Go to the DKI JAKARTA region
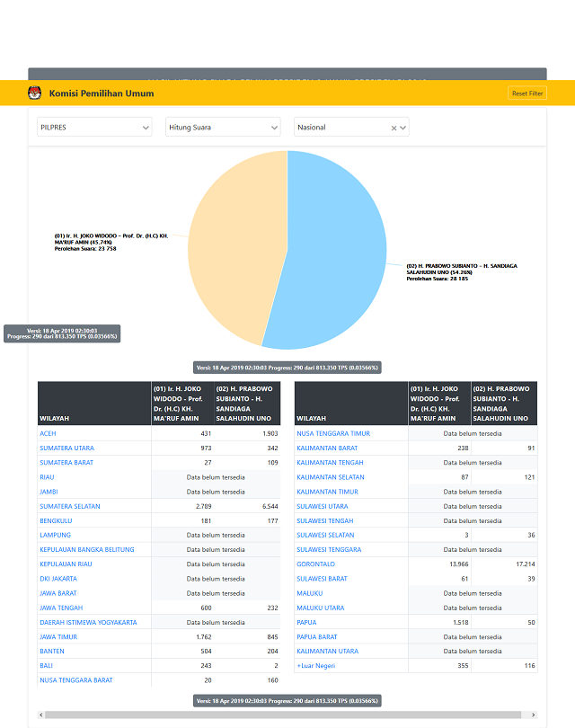This screenshot has width=575, height=728. (59, 579)
